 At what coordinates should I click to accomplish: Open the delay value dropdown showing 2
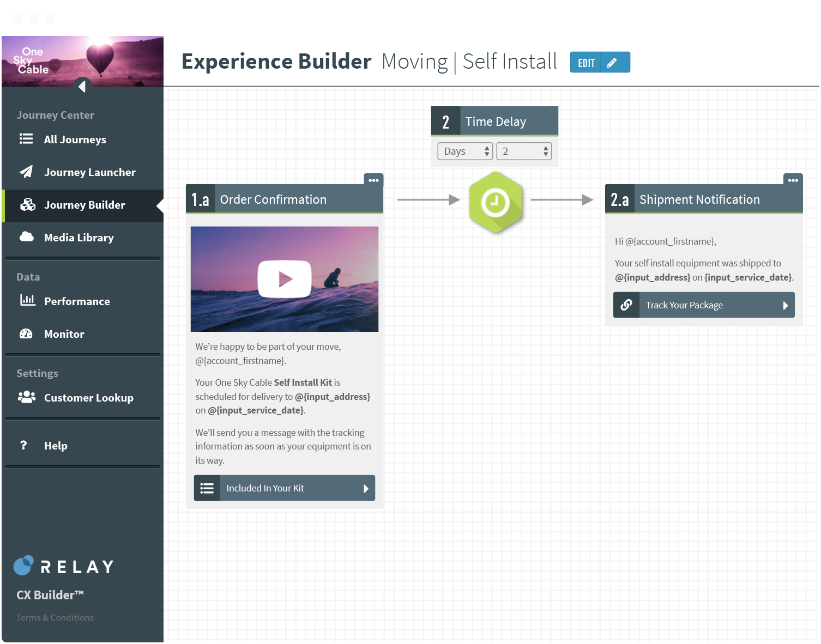point(524,151)
